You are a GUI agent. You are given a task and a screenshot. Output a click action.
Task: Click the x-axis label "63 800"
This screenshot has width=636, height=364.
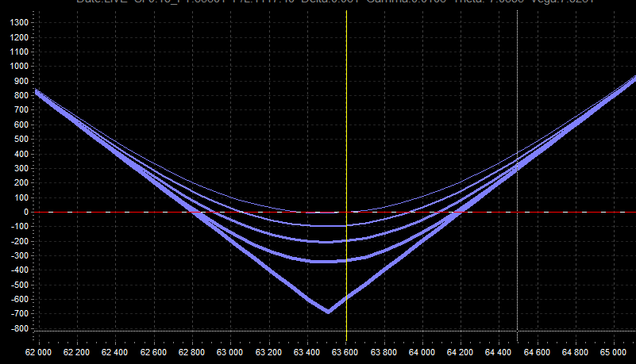(384, 352)
